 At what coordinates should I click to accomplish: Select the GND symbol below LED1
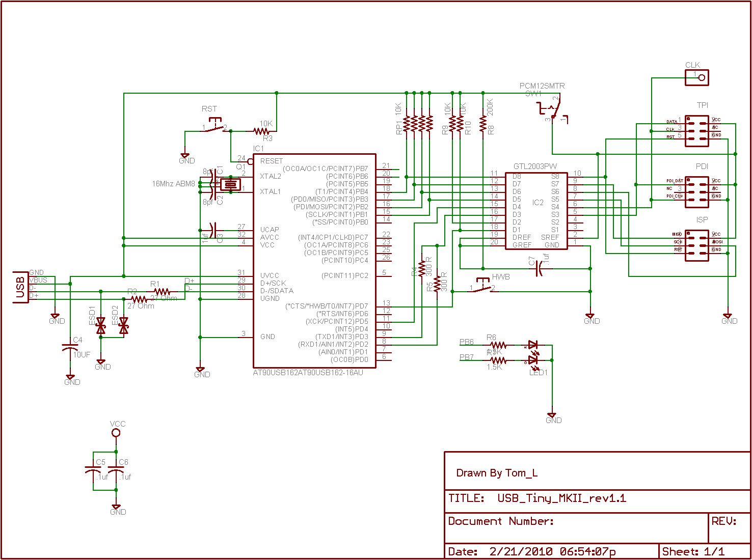[551, 416]
